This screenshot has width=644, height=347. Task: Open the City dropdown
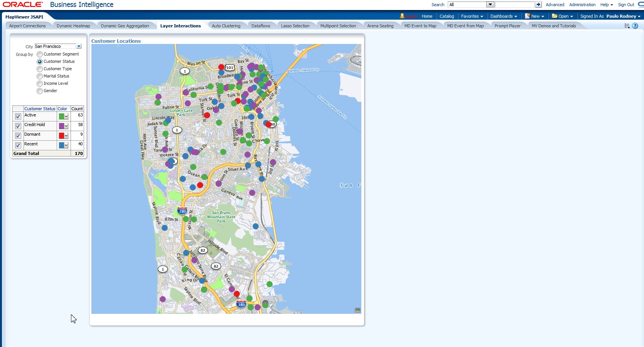[x=79, y=46]
